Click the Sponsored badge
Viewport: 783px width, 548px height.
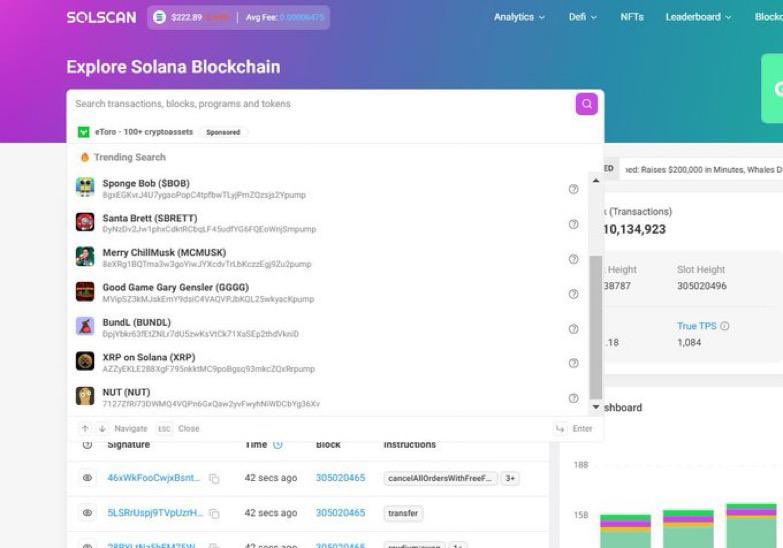click(223, 132)
